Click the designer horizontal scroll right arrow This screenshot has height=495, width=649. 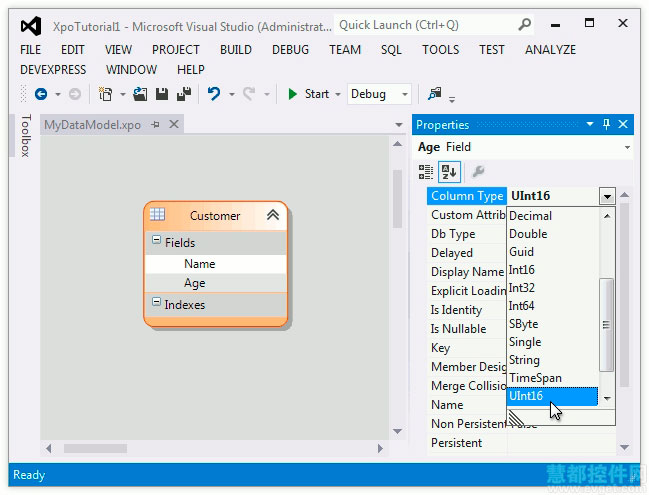pyautogui.click(x=380, y=448)
